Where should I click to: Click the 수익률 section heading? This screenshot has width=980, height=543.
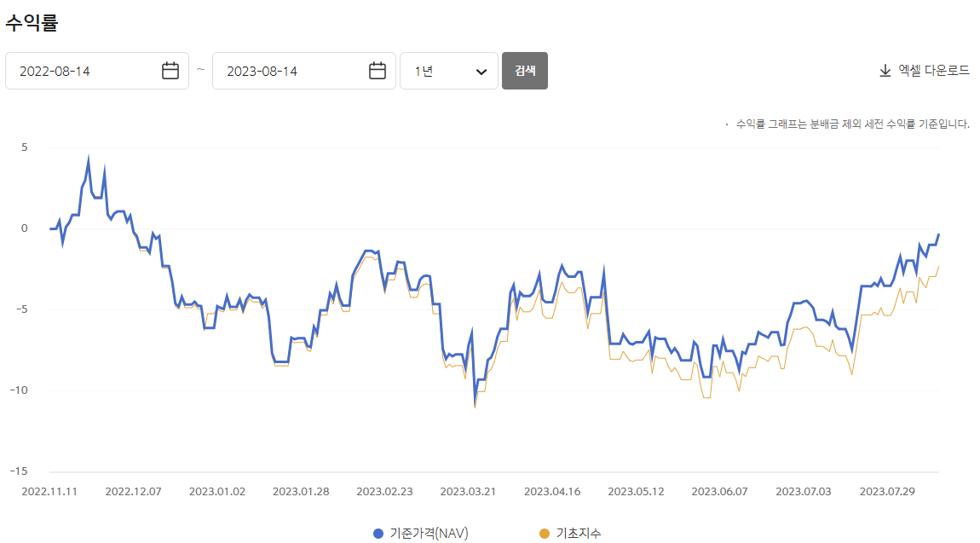(x=32, y=22)
